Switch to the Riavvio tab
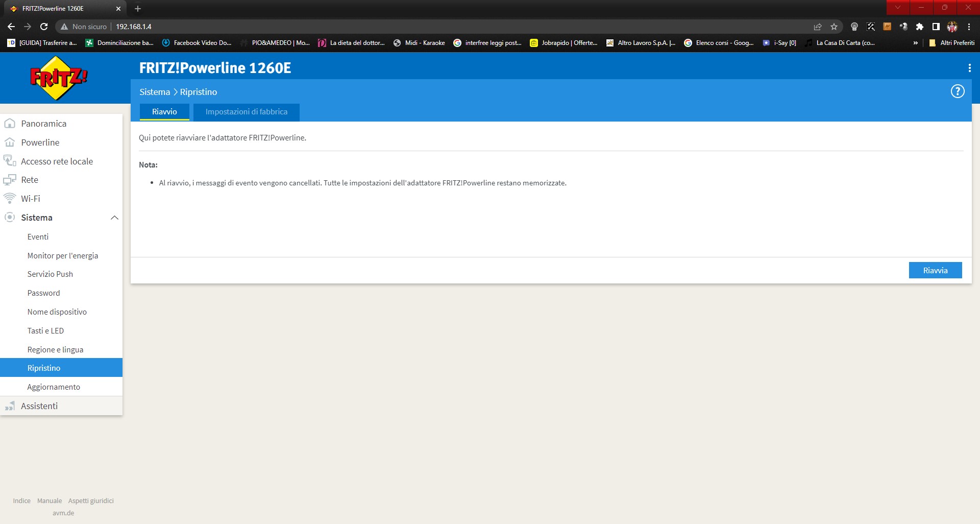Image resolution: width=980 pixels, height=524 pixels. tap(164, 112)
